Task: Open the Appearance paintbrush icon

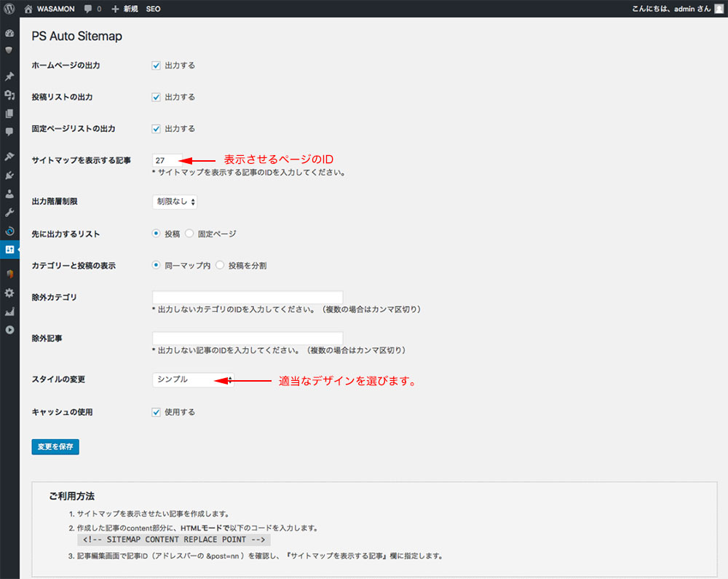Action: point(9,157)
